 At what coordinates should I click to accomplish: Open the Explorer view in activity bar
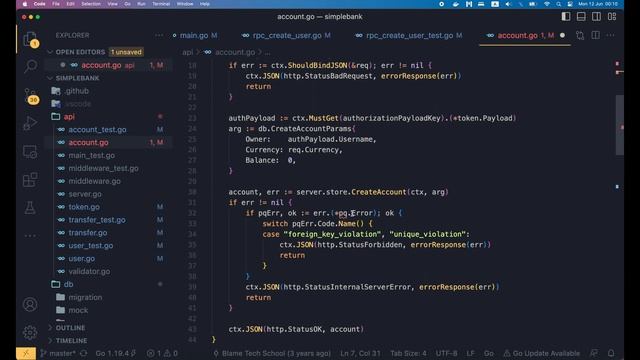tap(30, 40)
